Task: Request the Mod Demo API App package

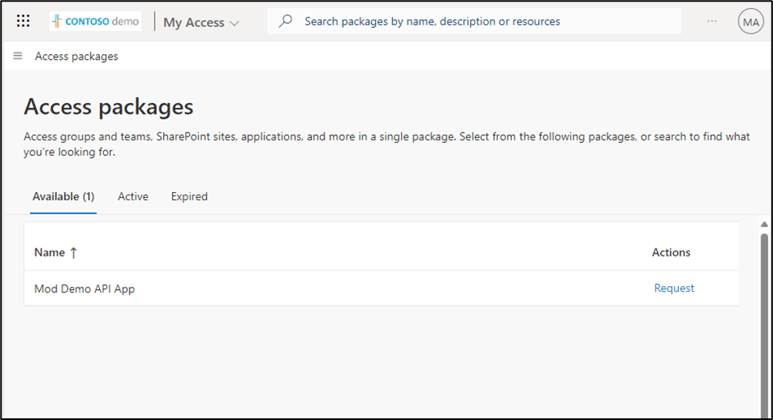Action: coord(674,288)
